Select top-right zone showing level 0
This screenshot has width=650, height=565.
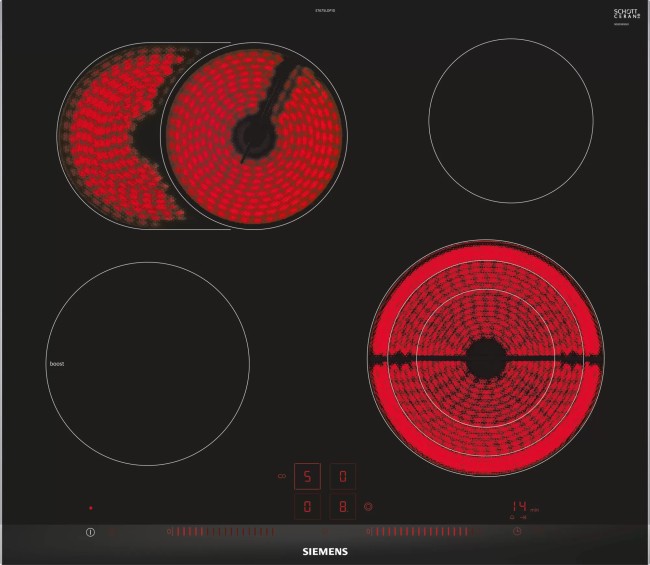tap(343, 476)
